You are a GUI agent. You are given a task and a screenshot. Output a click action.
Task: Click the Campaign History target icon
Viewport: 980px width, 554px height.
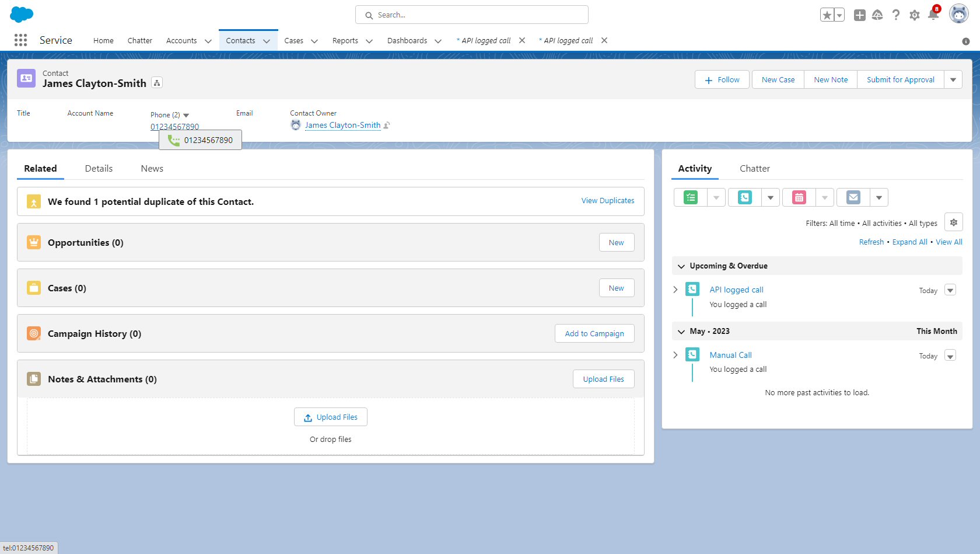(x=34, y=333)
